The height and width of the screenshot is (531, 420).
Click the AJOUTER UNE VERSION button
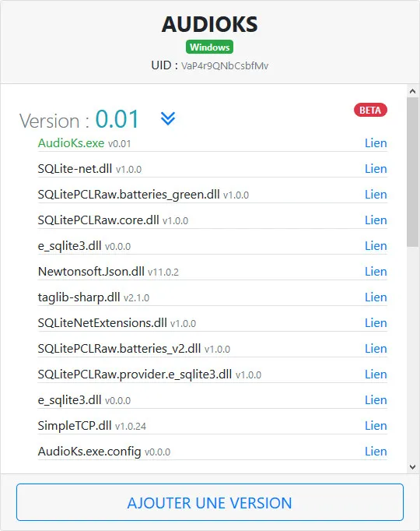click(210, 502)
